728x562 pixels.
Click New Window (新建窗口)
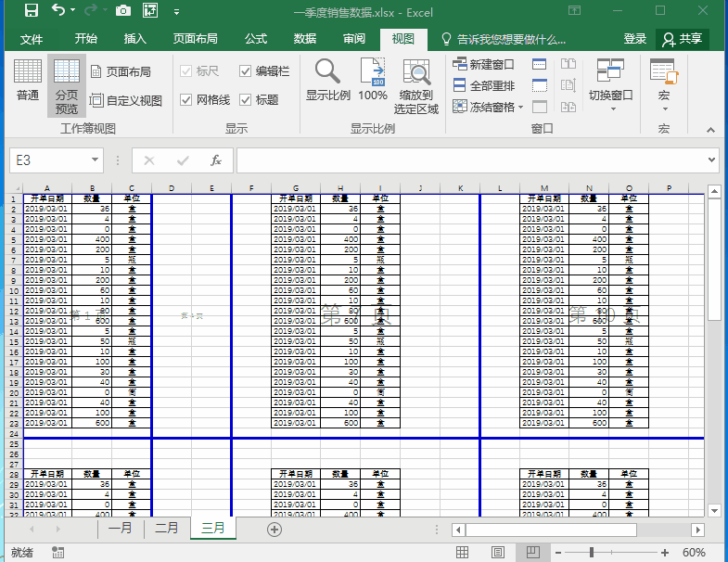[483, 65]
